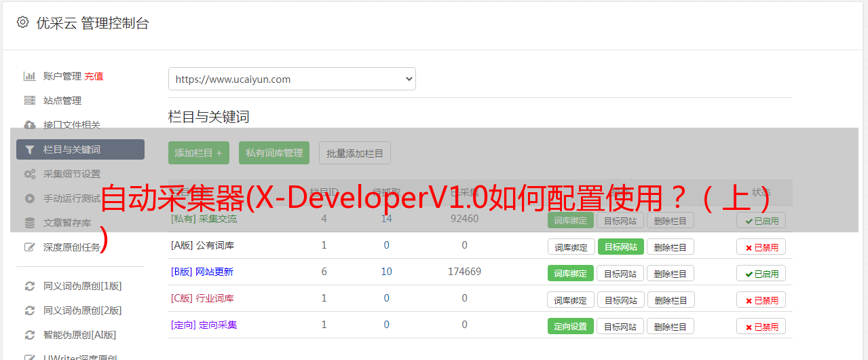Click the gears icon for 采集细节设置
The height and width of the screenshot is (360, 868).
29,174
